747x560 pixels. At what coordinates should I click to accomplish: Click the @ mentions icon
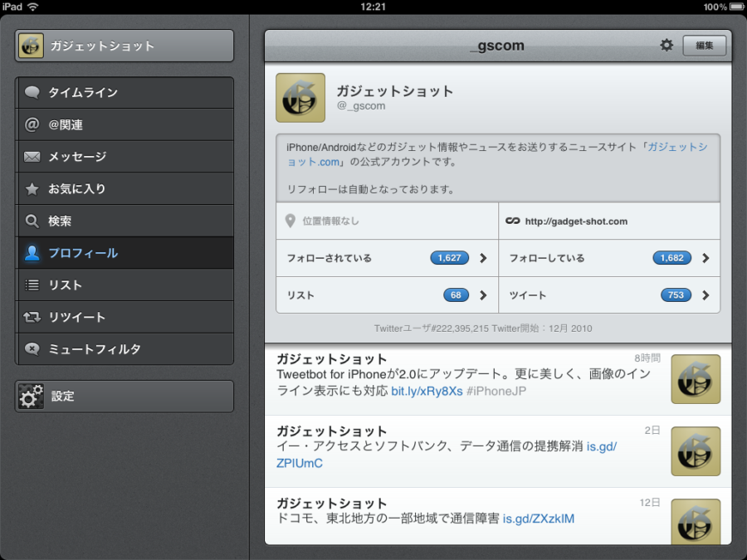pyautogui.click(x=32, y=124)
